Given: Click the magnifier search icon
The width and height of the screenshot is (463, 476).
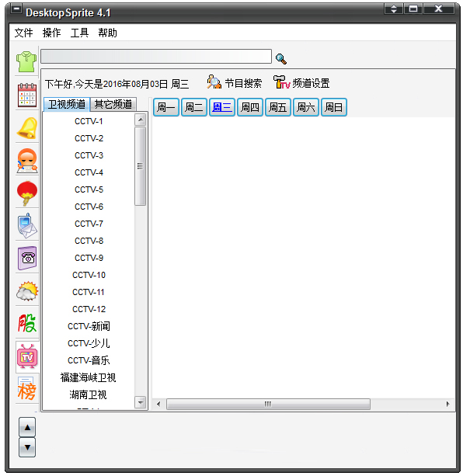Looking at the screenshot, I should (281, 58).
